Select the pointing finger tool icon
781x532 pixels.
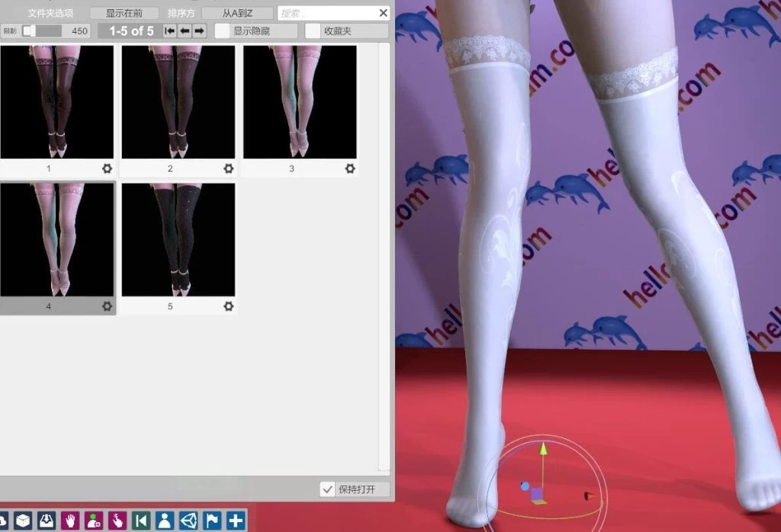(x=117, y=521)
